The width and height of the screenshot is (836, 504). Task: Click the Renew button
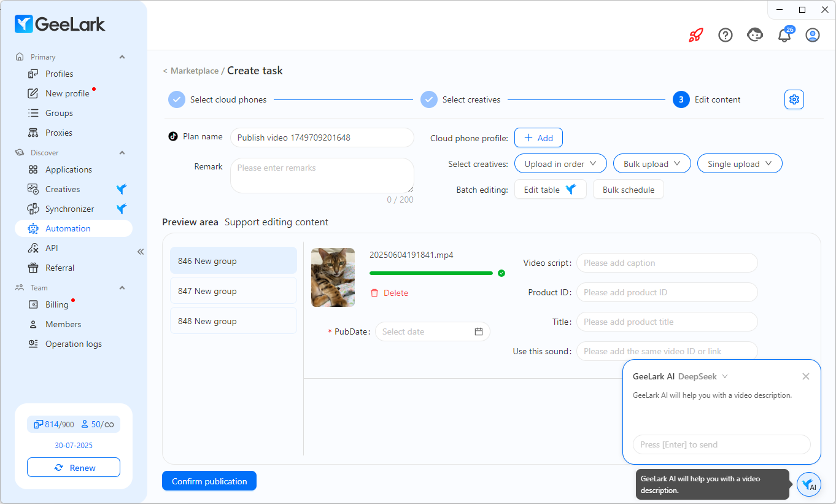coord(74,467)
